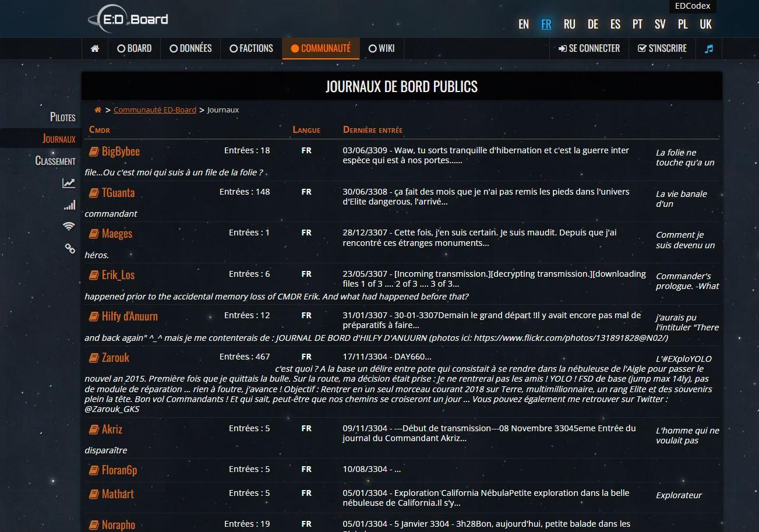759x532 pixels.
Task: Click the journal icon beside BigBybee
Action: coord(94,152)
